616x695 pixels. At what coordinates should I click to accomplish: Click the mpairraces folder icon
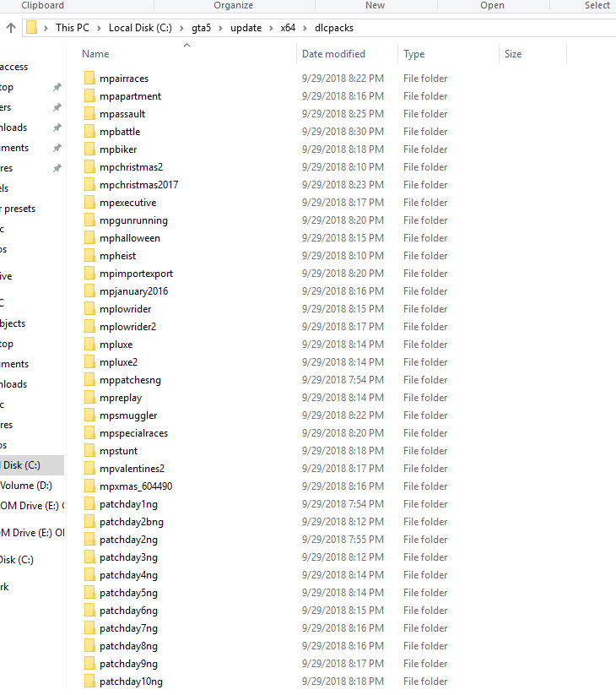[x=89, y=78]
